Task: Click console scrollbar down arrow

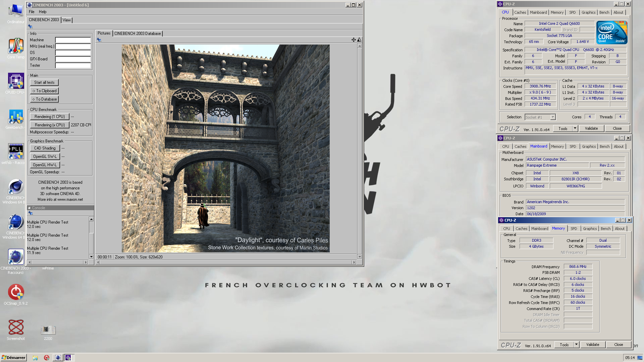Action: pyautogui.click(x=91, y=257)
